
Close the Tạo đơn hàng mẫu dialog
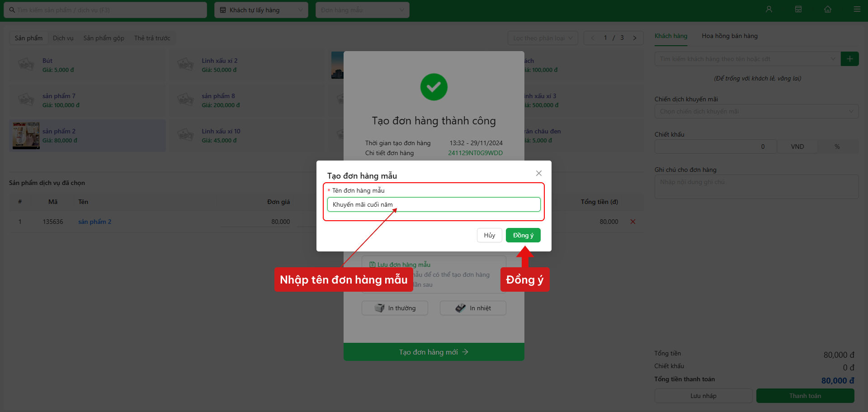[539, 173]
